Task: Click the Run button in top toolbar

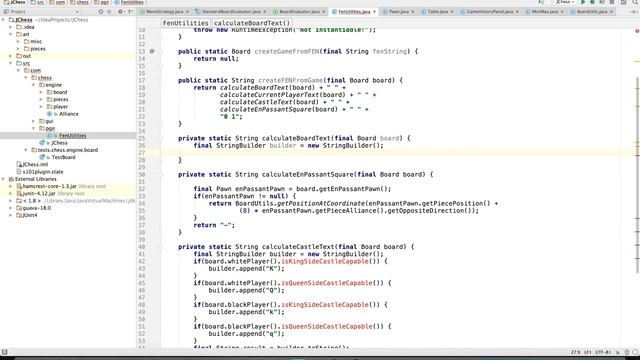Action: click(x=583, y=2)
